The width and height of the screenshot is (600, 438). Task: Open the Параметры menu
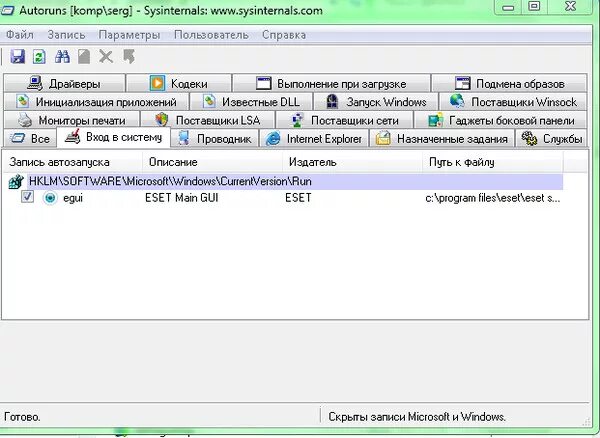(129, 35)
